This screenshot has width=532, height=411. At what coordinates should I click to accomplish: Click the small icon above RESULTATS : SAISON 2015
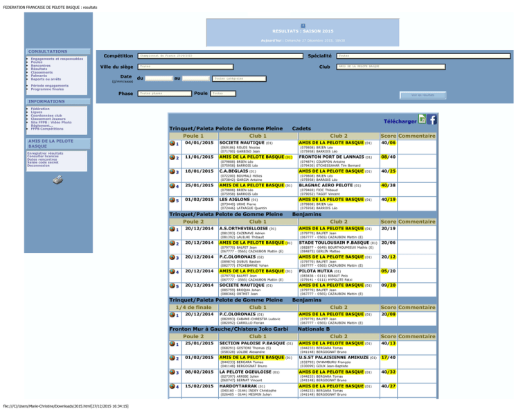coord(303,26)
